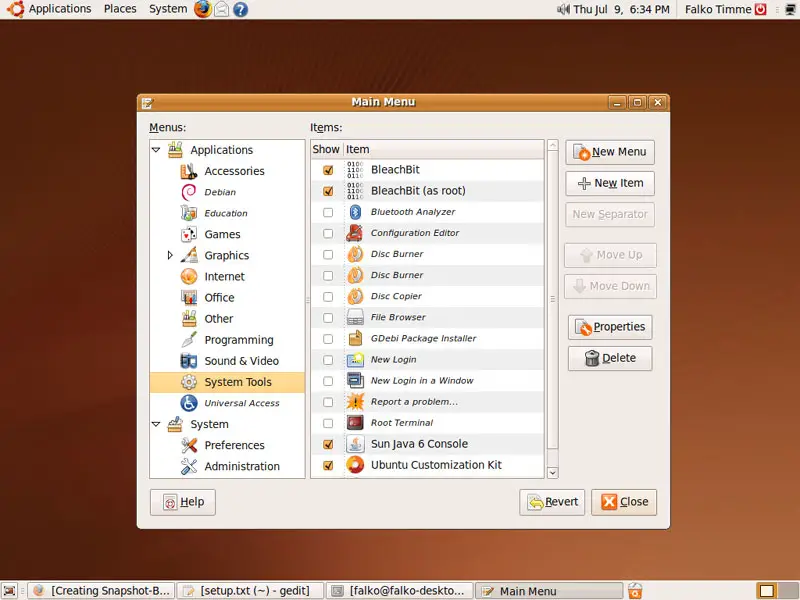Click the New Item button
Image resolution: width=800 pixels, height=600 pixels.
(610, 183)
